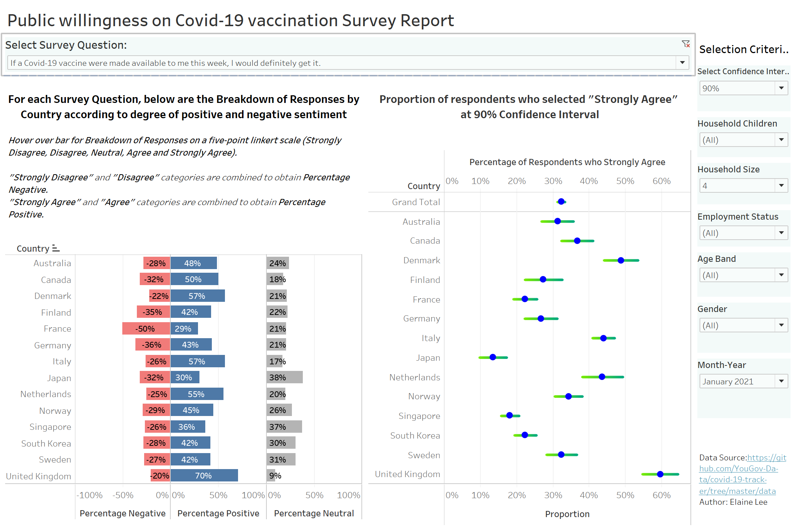Open the YouGov GitHub data source link
The height and width of the screenshot is (532, 796).
pos(742,474)
